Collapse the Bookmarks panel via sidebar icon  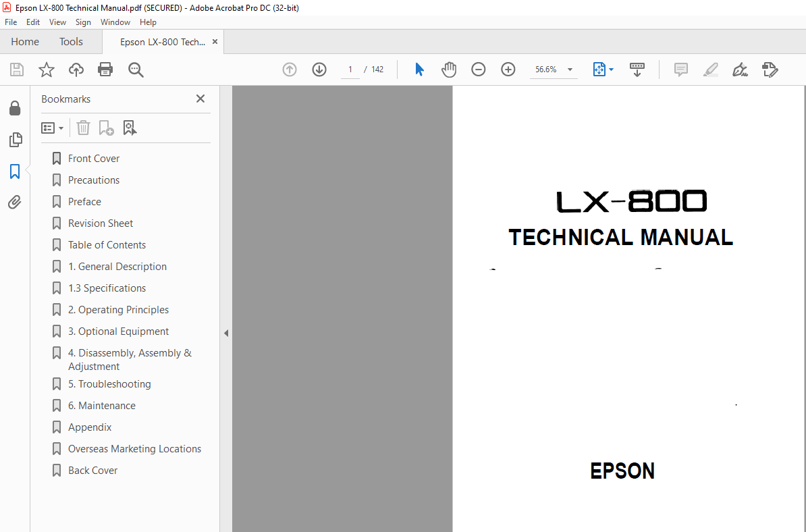coord(15,171)
